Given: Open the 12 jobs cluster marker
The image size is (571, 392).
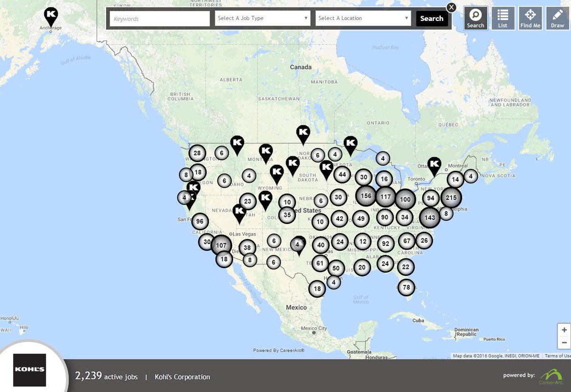Looking at the screenshot, I should [363, 242].
